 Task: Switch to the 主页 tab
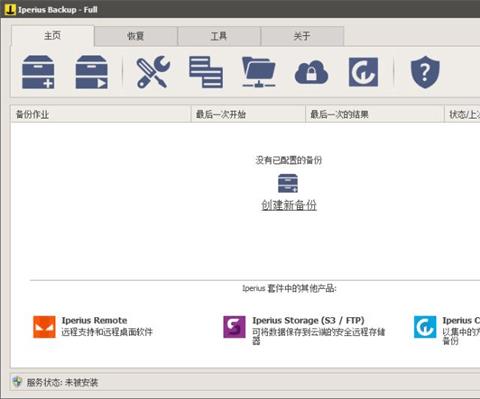(53, 36)
